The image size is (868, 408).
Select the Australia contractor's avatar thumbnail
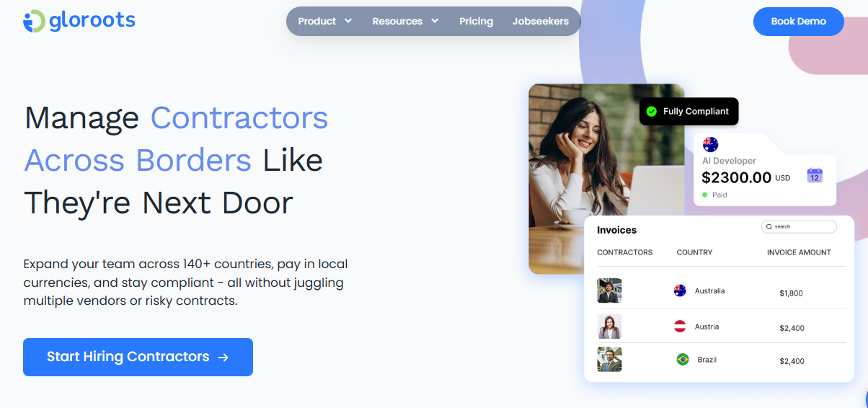coord(609,291)
